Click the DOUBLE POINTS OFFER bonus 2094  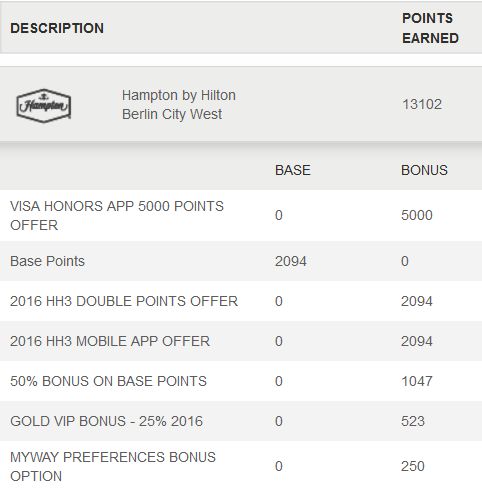point(417,301)
